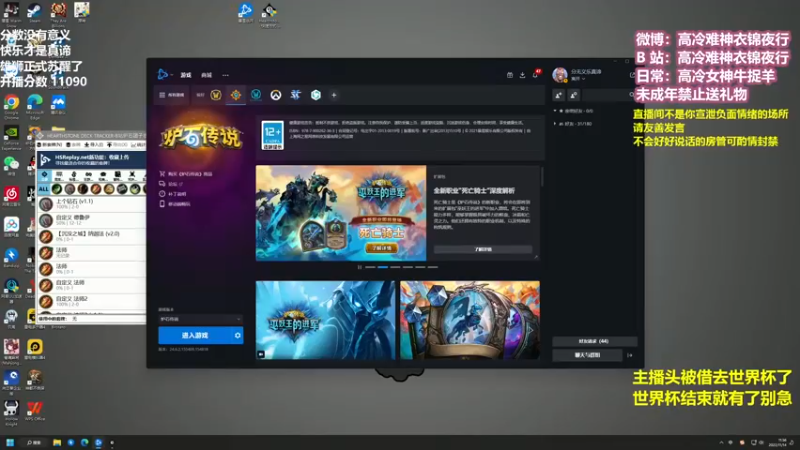The width and height of the screenshot is (800, 450).
Task: Select the ALL class filter in Deck Tracker
Action: pyautogui.click(x=44, y=189)
